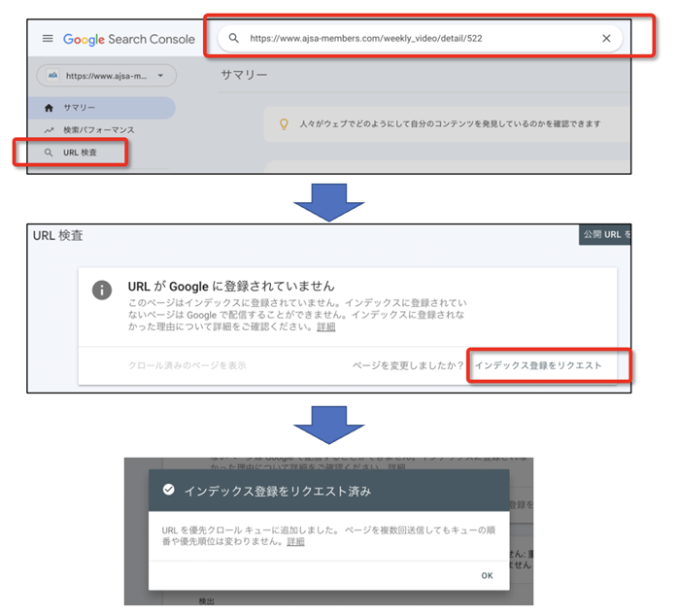Open the 詳細 link in the not-indexed message
Screen dimensions: 679x616
tap(326, 327)
